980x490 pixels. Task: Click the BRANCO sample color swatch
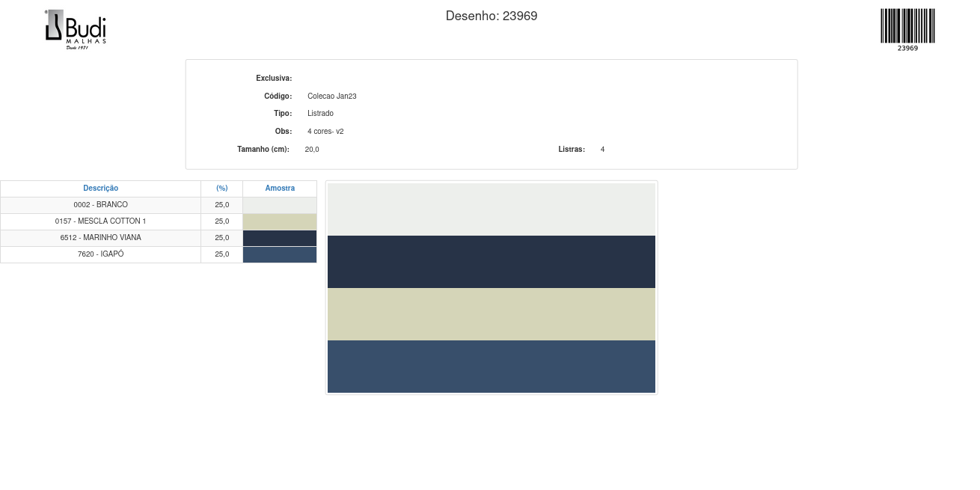point(280,205)
